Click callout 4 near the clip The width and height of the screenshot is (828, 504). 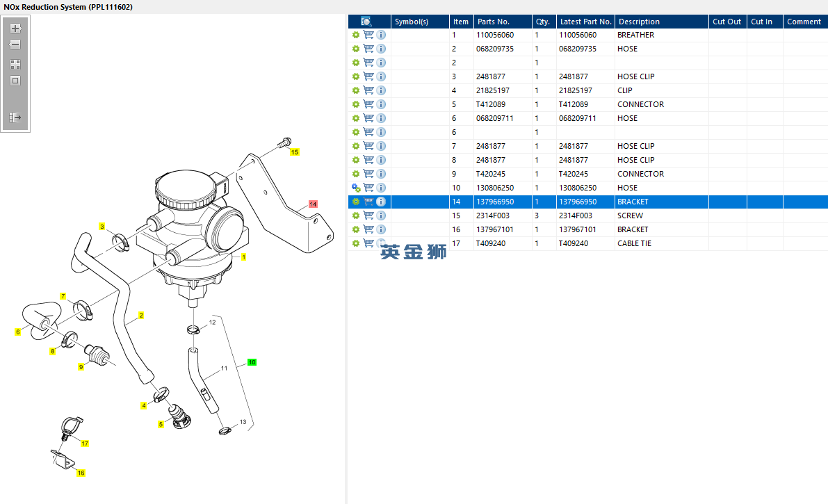(144, 406)
